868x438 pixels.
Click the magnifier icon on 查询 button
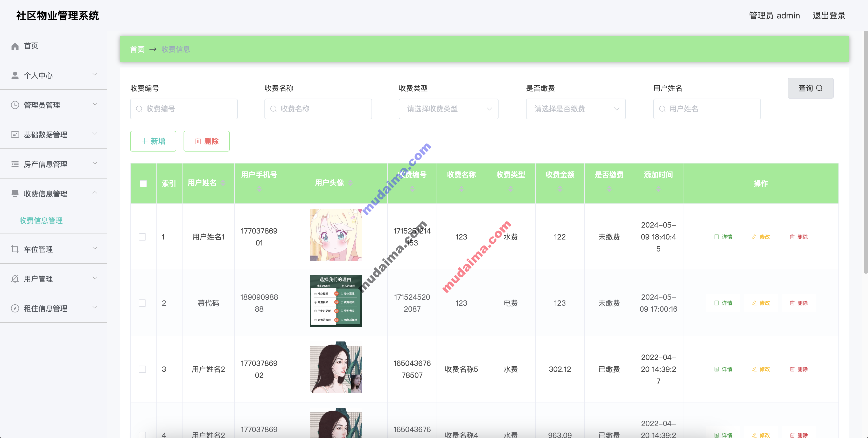point(820,88)
